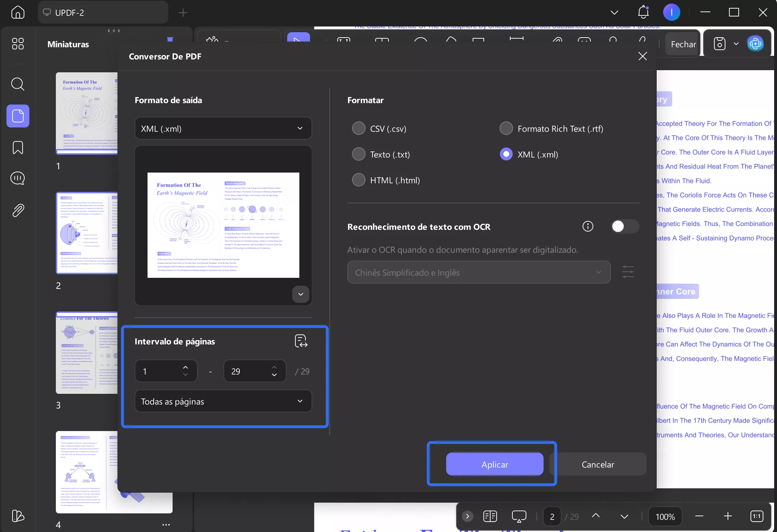
Task: Open the XML (.xml) output format dropdown
Action: [223, 129]
